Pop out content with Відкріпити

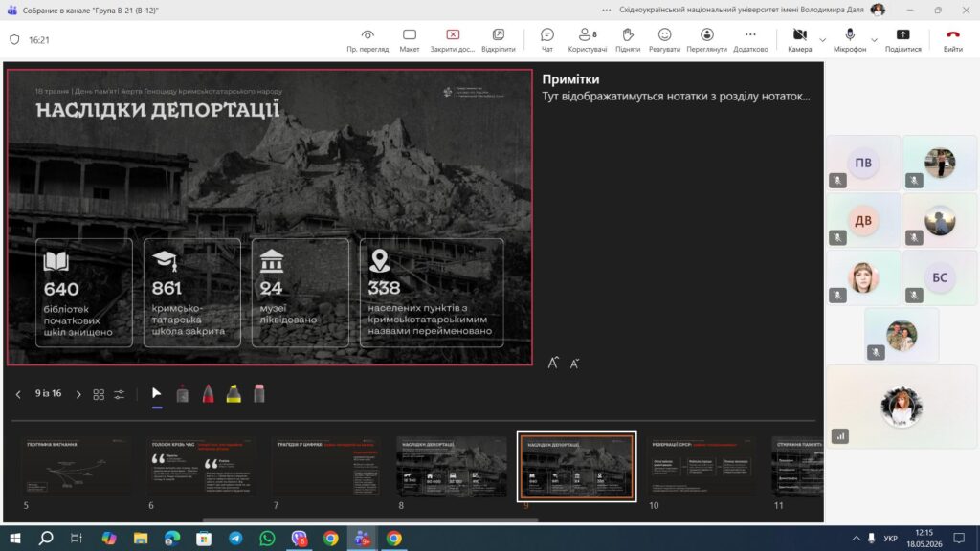click(498, 40)
